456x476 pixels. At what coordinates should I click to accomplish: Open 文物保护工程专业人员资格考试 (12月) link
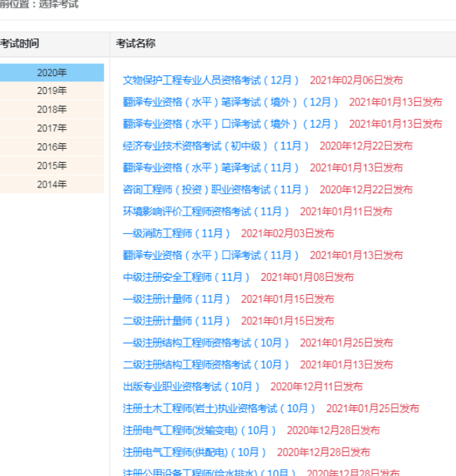click(x=211, y=80)
